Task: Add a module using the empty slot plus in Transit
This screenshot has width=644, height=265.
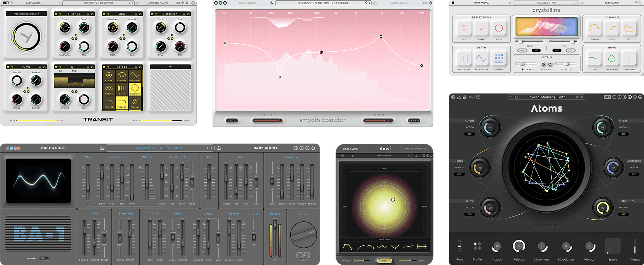Action: coord(170,67)
